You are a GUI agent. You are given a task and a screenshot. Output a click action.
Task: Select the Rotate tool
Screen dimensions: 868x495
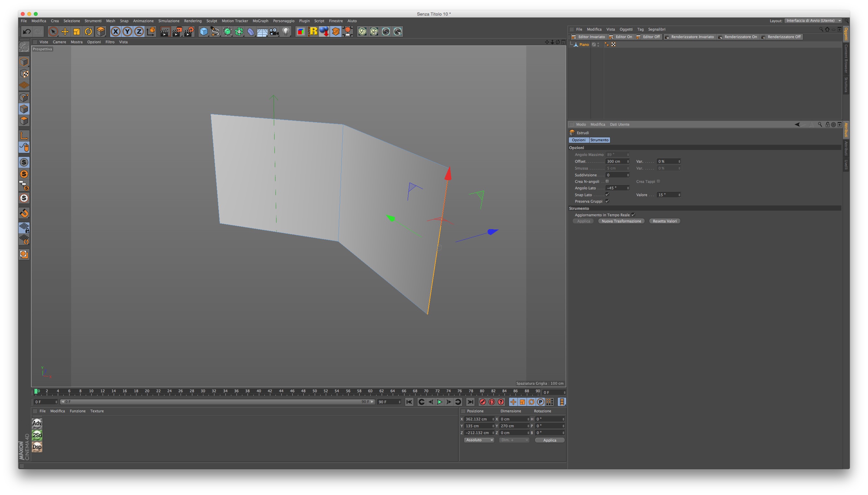tap(88, 31)
